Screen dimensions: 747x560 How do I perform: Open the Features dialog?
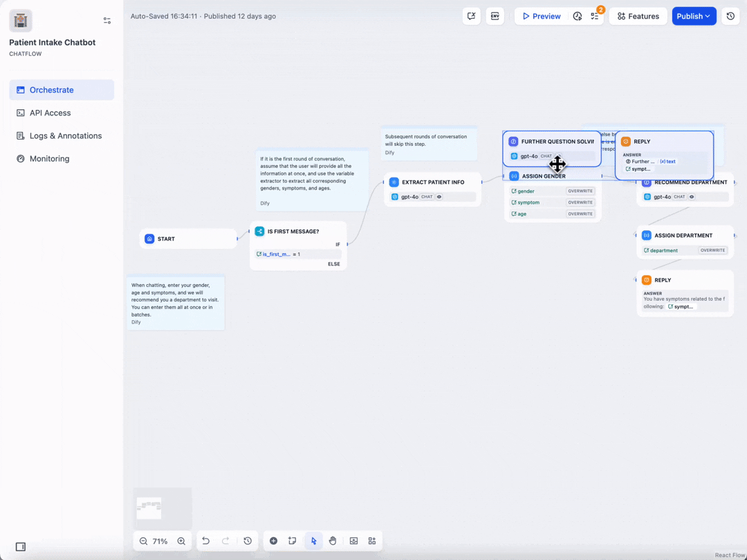click(638, 15)
